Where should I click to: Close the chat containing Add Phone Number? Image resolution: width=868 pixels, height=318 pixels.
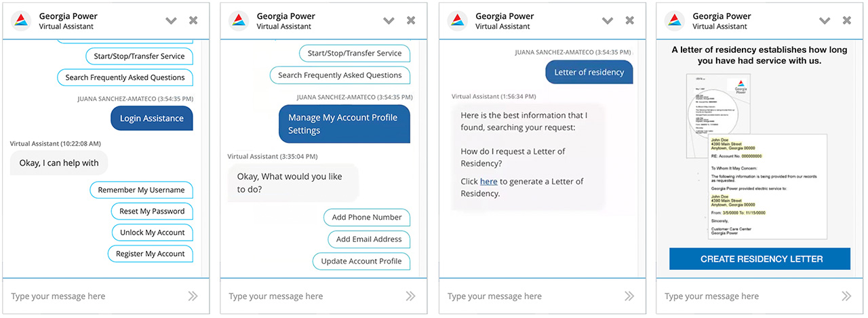click(411, 21)
